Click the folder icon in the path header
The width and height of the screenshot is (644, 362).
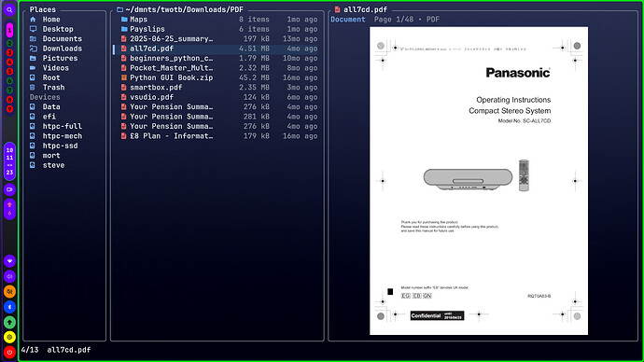click(119, 9)
